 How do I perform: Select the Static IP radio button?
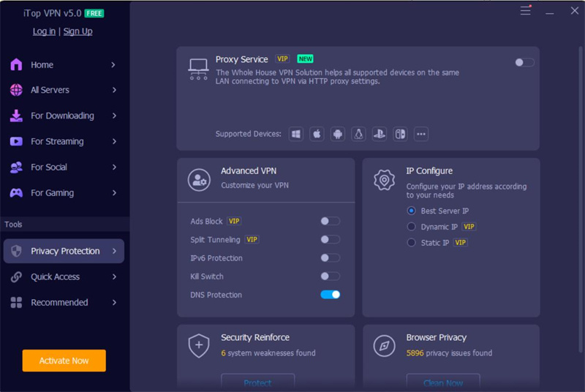pos(411,242)
